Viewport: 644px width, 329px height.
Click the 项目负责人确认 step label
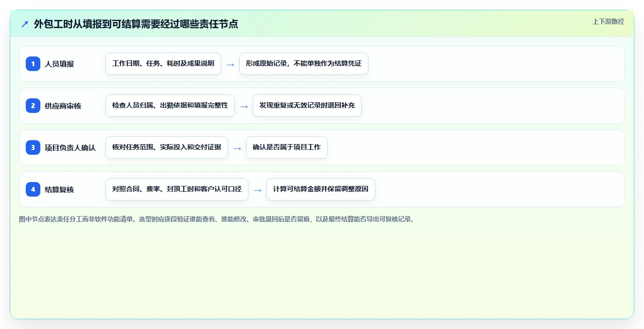click(x=70, y=147)
